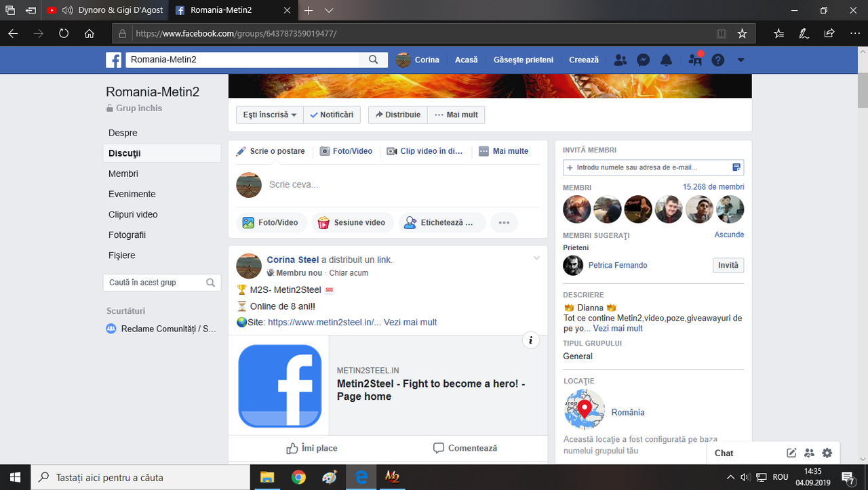The height and width of the screenshot is (490, 868).
Task: Click the Distribuie share button
Action: click(398, 115)
